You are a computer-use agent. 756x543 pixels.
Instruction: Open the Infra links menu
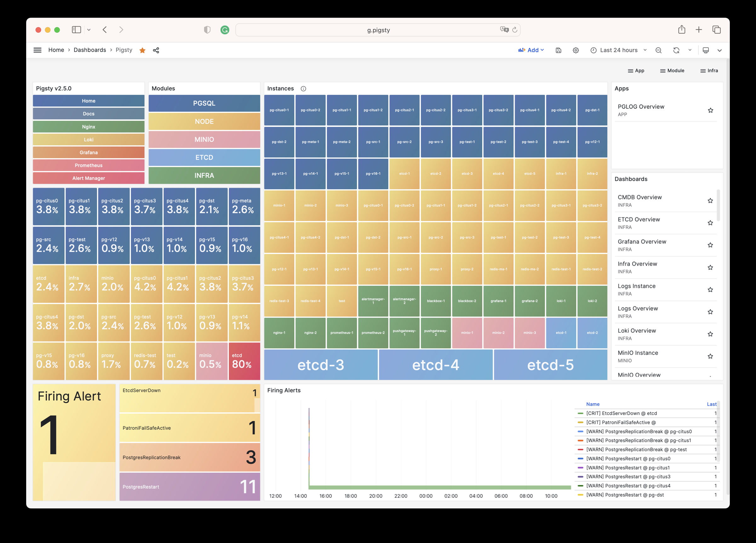(x=709, y=71)
